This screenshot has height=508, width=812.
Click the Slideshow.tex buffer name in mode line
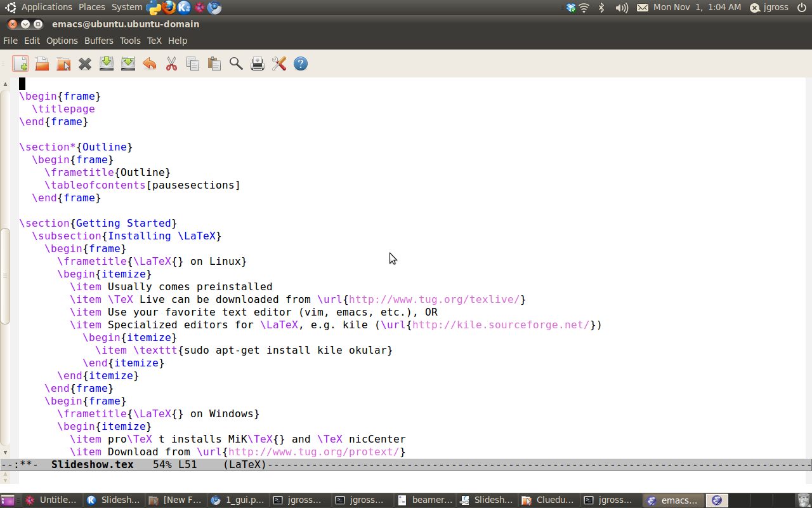click(93, 464)
